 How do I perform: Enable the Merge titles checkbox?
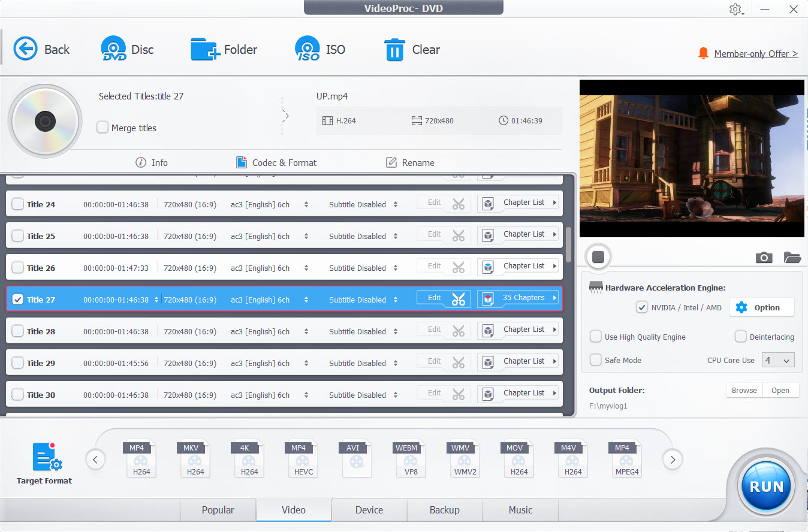click(x=102, y=128)
